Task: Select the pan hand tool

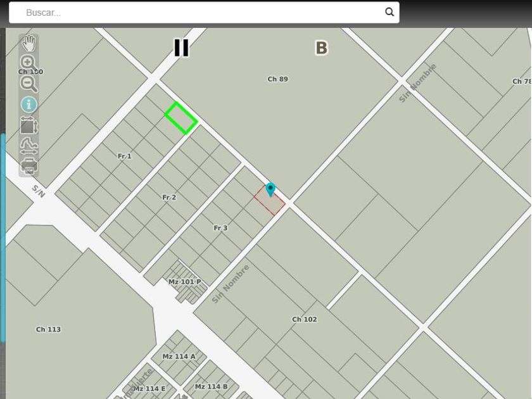Action: (x=29, y=43)
